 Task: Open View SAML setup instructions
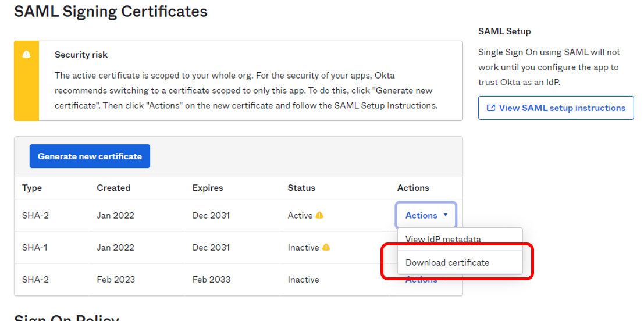pyautogui.click(x=556, y=108)
